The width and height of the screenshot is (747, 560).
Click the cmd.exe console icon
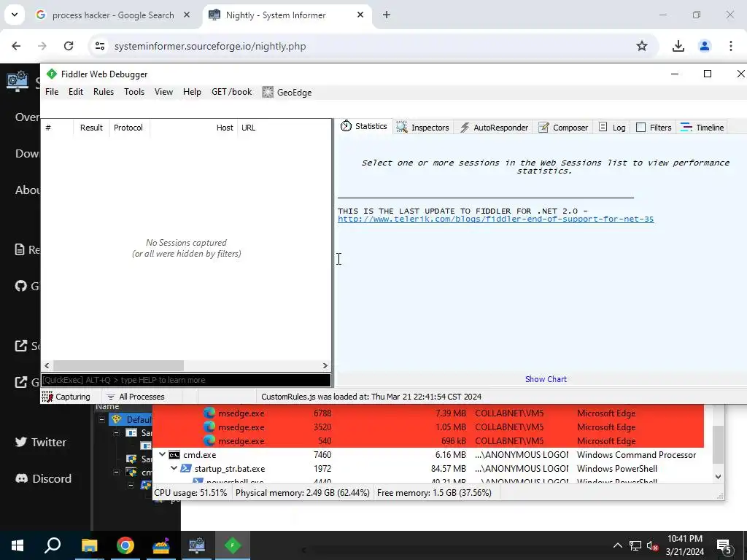174,455
